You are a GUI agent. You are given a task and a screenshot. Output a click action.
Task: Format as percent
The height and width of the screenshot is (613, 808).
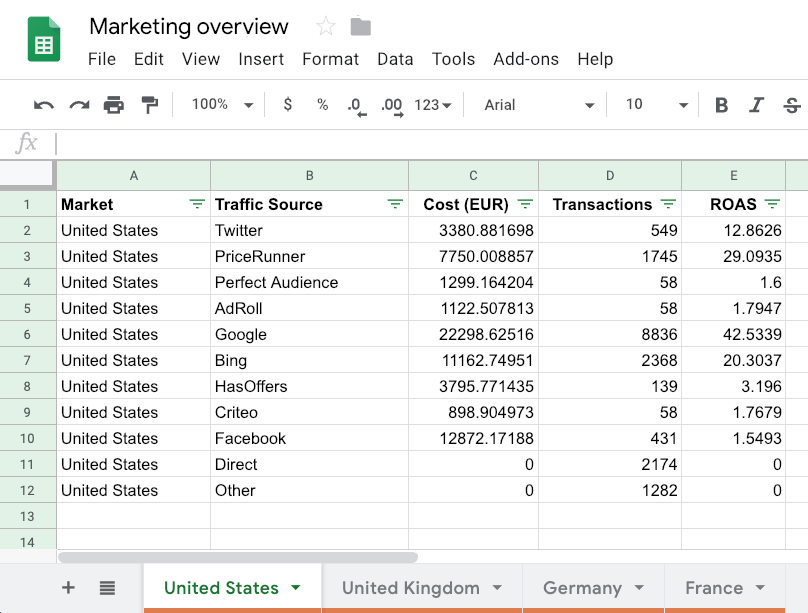pyautogui.click(x=323, y=105)
